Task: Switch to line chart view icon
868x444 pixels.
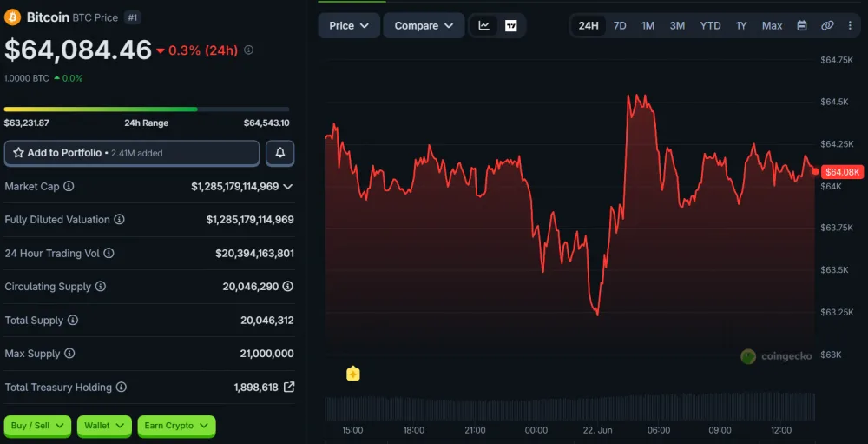Action: tap(483, 25)
